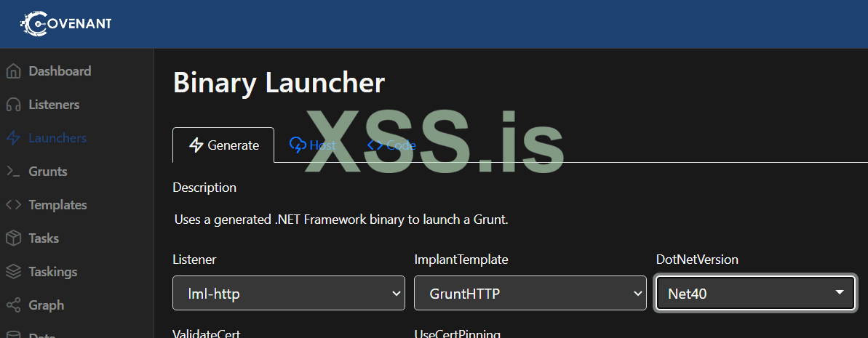This screenshot has height=338, width=868.
Task: Switch to the Host tab
Action: tap(312, 145)
